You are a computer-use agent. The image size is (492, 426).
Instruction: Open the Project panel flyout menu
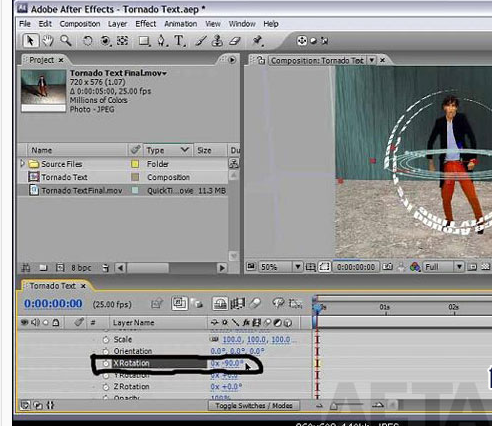[x=232, y=60]
